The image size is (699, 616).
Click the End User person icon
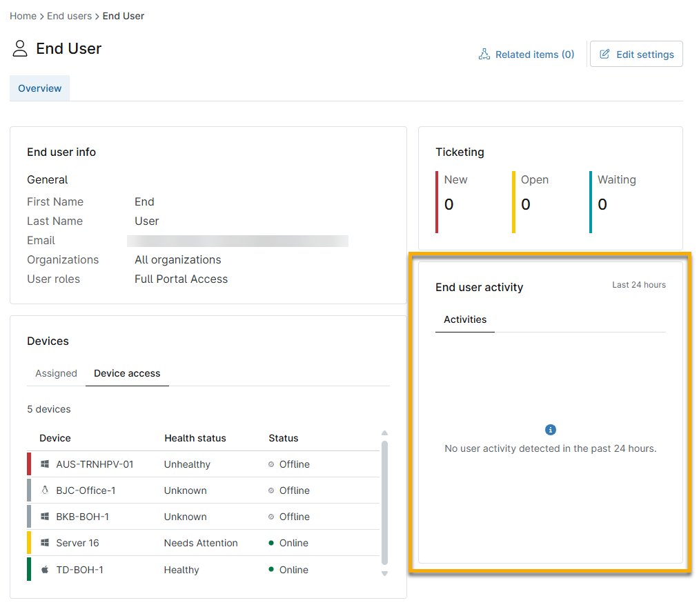click(x=20, y=48)
